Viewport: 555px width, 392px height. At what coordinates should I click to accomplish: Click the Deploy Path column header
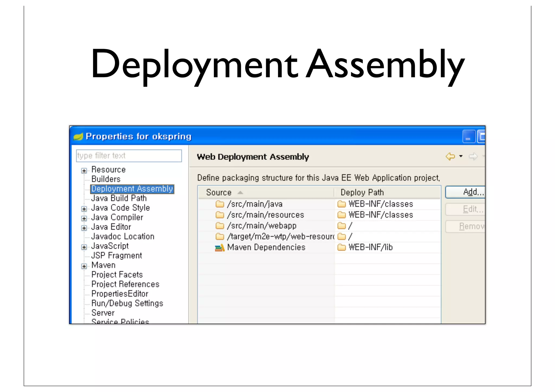point(387,192)
